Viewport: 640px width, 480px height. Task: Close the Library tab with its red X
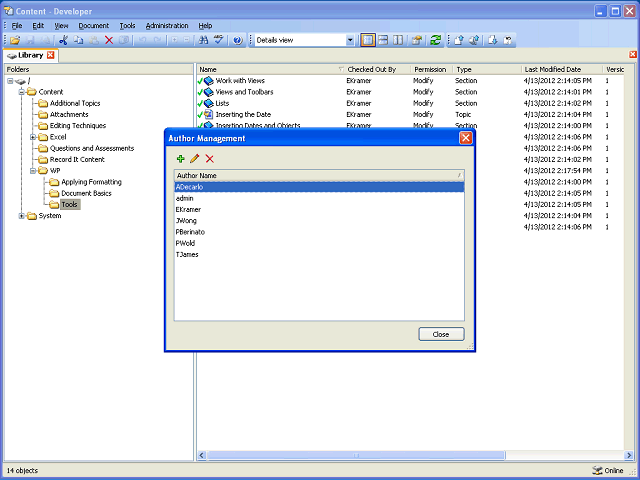tap(51, 55)
